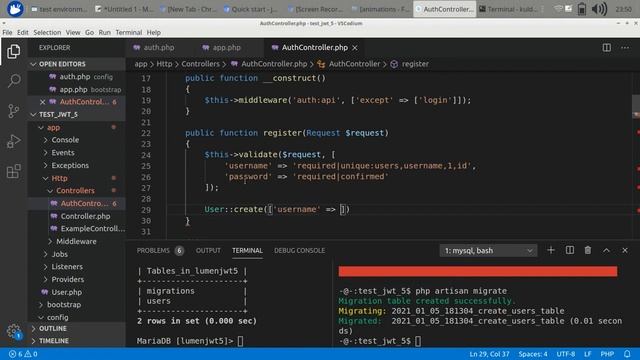Switch to the Output panel tab
Image resolution: width=640 pixels, height=360 pixels.
208,251
